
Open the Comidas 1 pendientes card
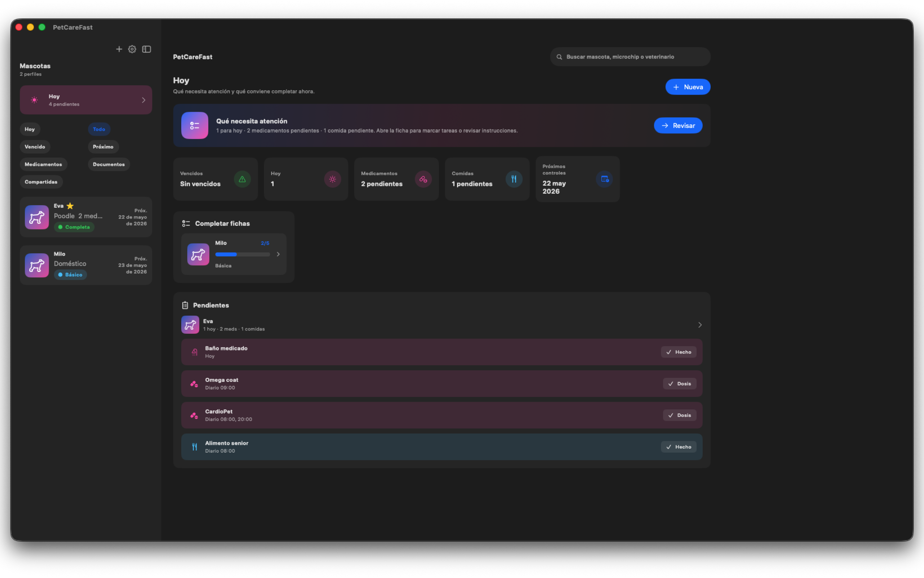click(487, 179)
